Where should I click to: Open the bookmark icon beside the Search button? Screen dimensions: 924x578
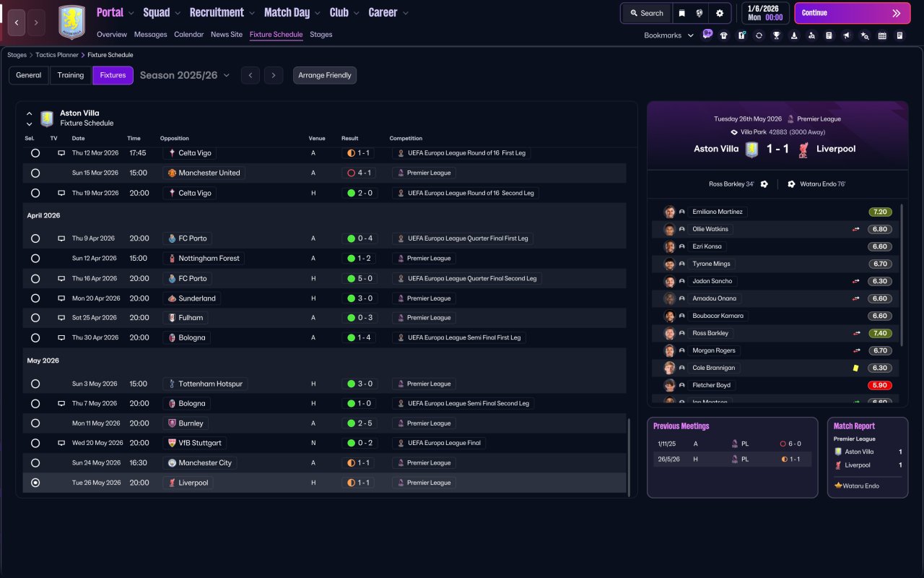(x=681, y=13)
